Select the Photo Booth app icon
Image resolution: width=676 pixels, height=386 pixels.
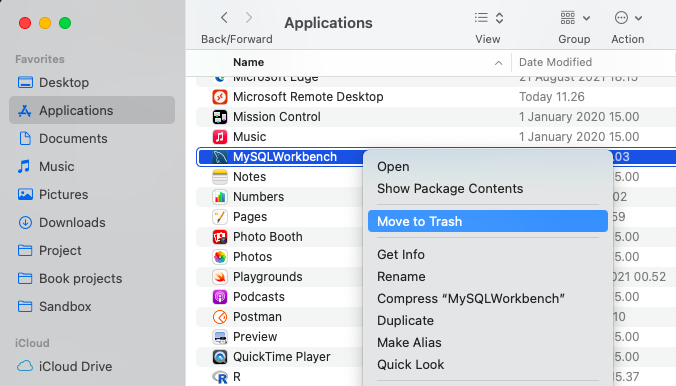click(220, 237)
